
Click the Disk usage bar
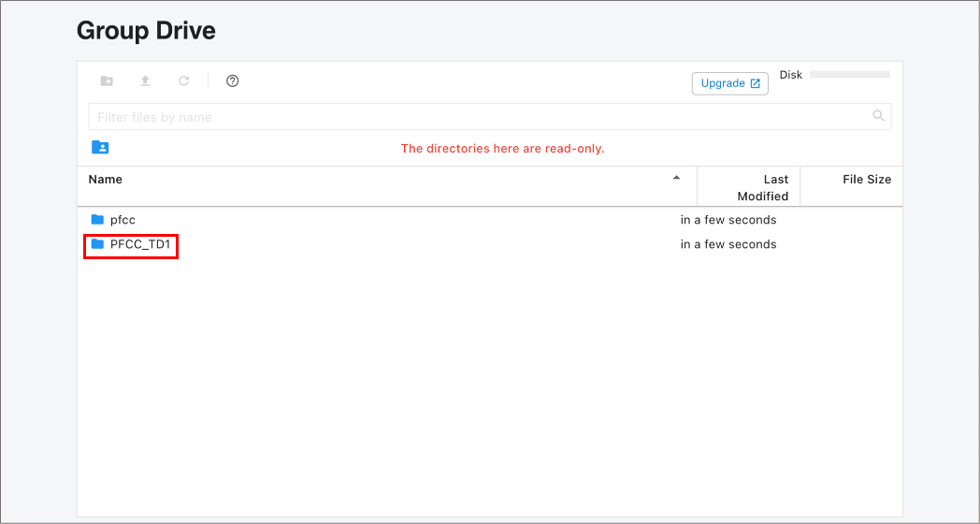click(x=849, y=75)
